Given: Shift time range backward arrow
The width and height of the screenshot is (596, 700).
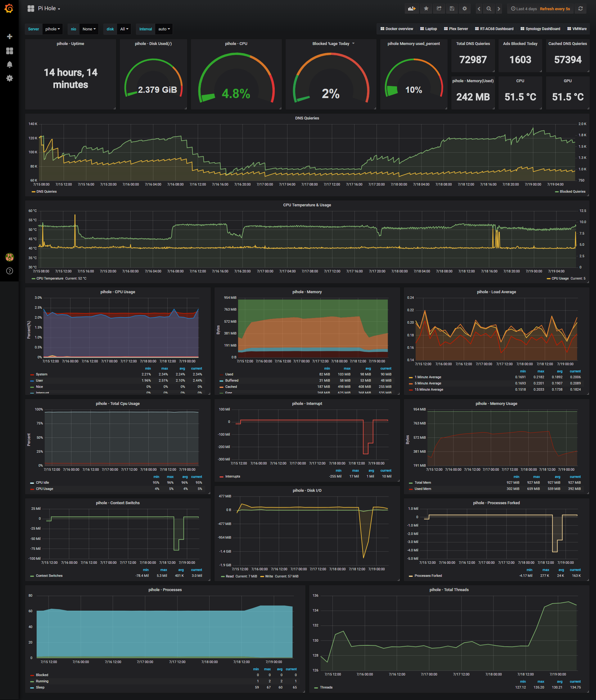Looking at the screenshot, I should pyautogui.click(x=479, y=9).
